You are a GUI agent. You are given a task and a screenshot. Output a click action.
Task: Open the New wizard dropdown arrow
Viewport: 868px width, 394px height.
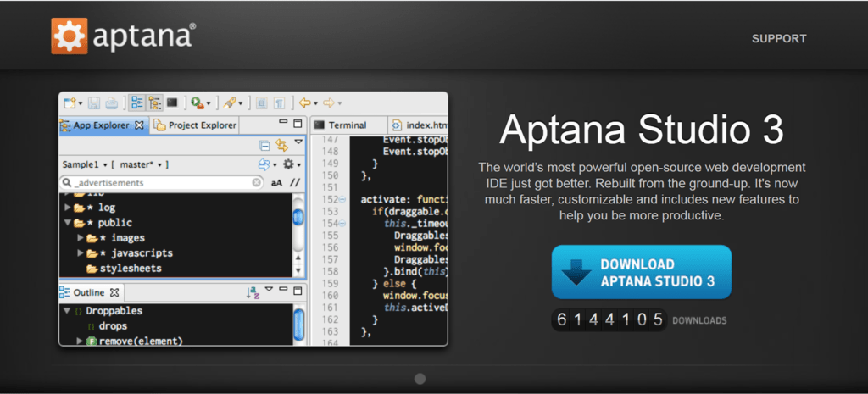click(x=81, y=103)
